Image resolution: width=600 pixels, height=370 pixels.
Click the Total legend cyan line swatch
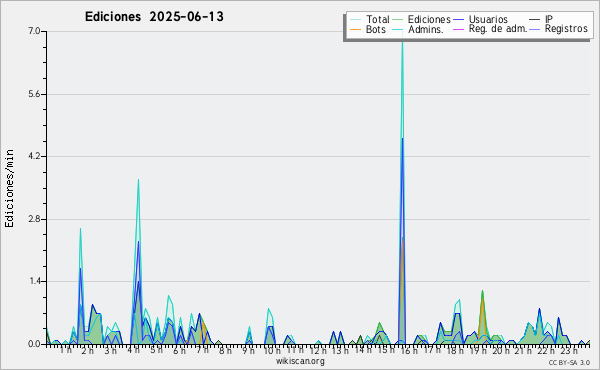click(x=355, y=20)
